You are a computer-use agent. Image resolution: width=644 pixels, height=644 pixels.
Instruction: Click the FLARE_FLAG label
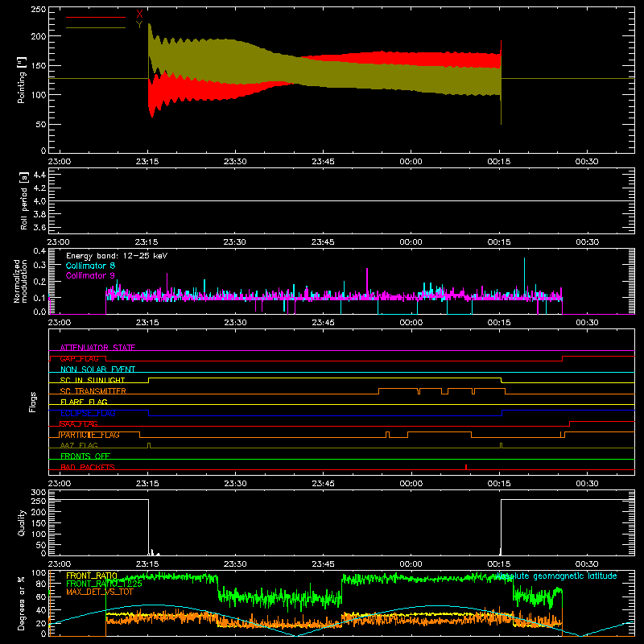pos(84,402)
